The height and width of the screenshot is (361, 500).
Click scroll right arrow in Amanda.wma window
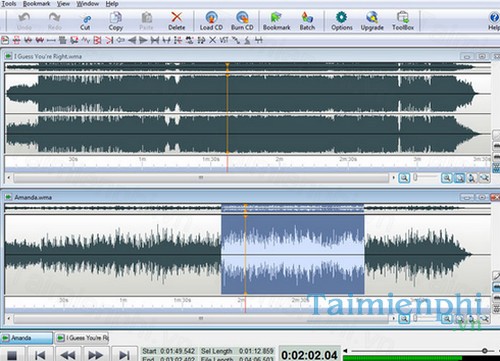click(393, 319)
